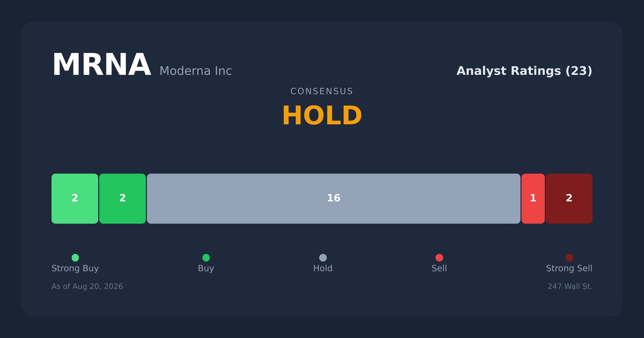The image size is (644, 338).
Task: Open the 247 Wall St. source credit
Action: click(x=570, y=286)
